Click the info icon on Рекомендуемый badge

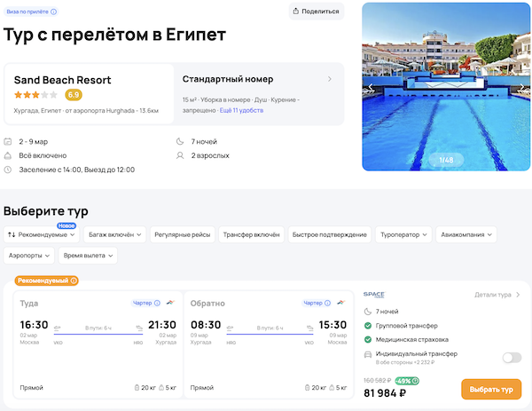(x=74, y=281)
